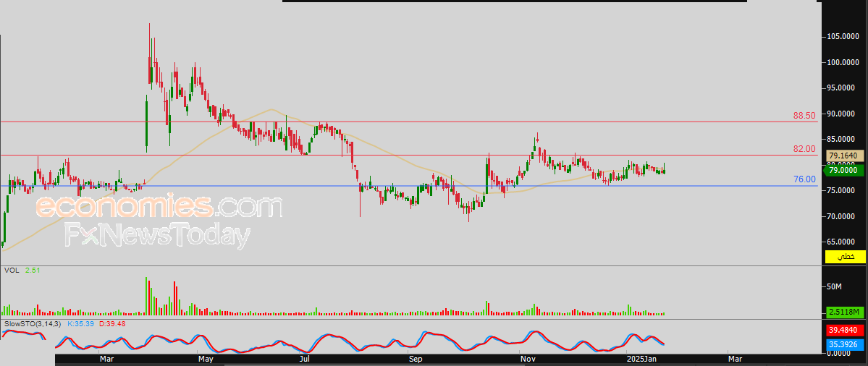Click the D:39.48 stochastic value
This screenshot has width=868, height=366.
pyautogui.click(x=112, y=323)
